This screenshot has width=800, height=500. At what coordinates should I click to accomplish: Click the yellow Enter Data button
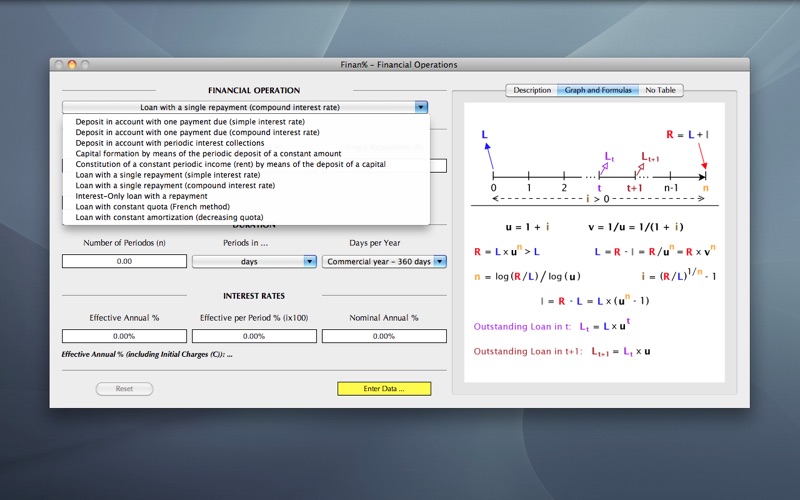click(x=384, y=389)
